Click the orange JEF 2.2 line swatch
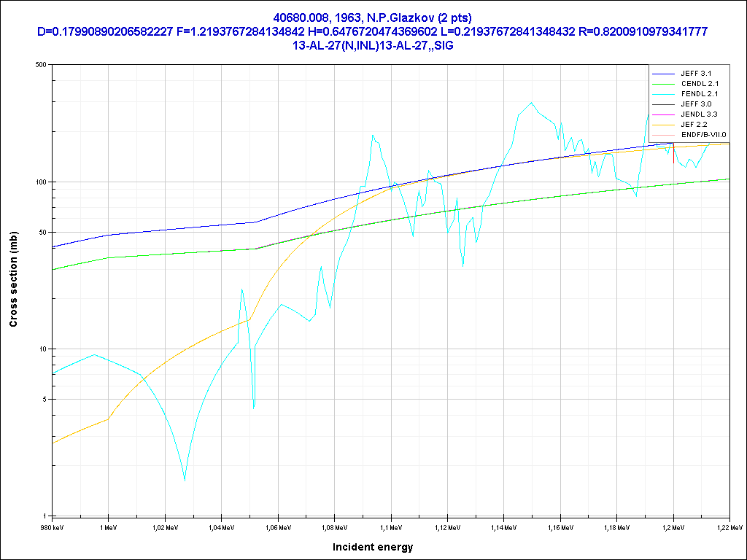 click(663, 125)
